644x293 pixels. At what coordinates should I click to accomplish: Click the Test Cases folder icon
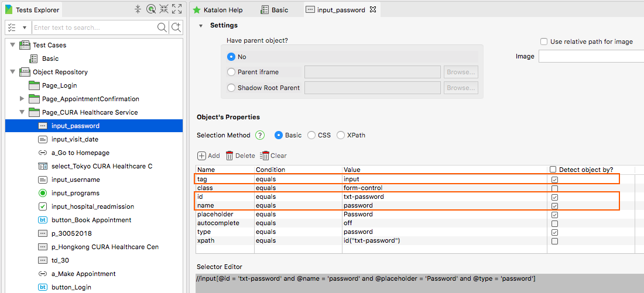[25, 45]
